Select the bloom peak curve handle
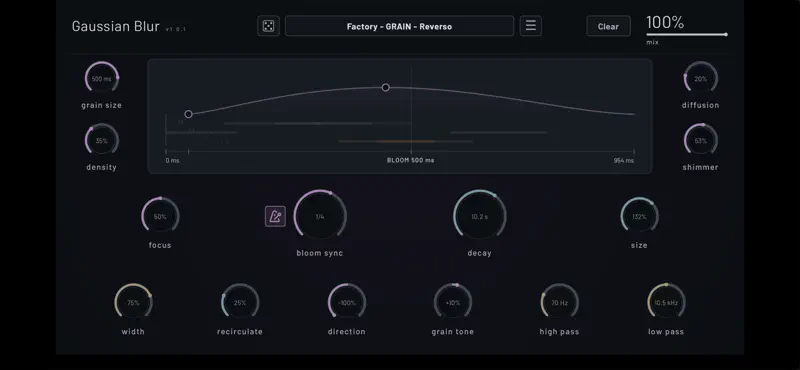 pos(386,87)
